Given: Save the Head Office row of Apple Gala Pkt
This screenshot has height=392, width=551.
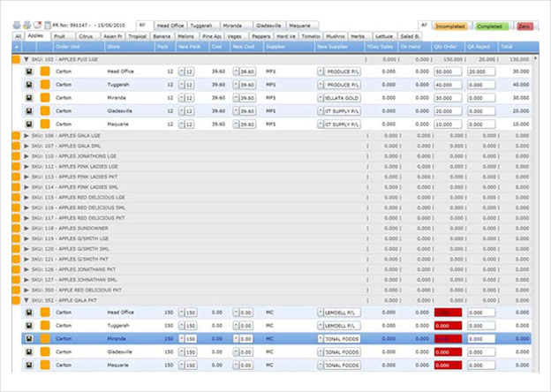Looking at the screenshot, I should click(29, 313).
